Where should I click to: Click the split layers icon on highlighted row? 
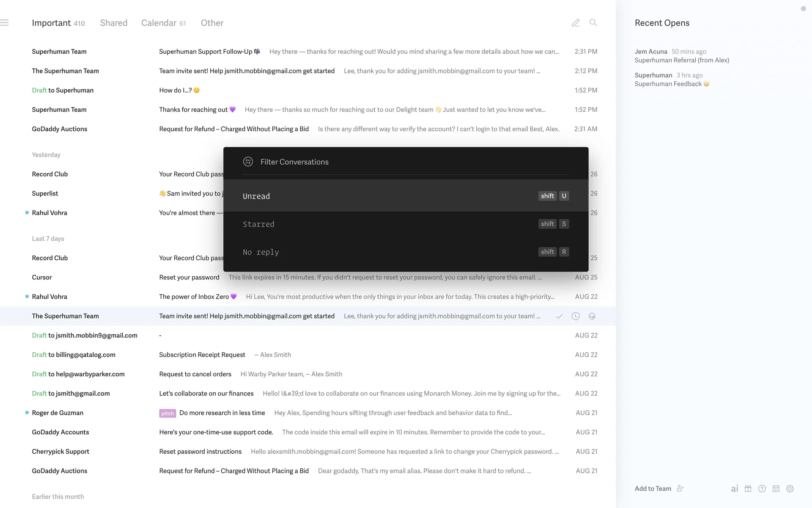point(592,316)
